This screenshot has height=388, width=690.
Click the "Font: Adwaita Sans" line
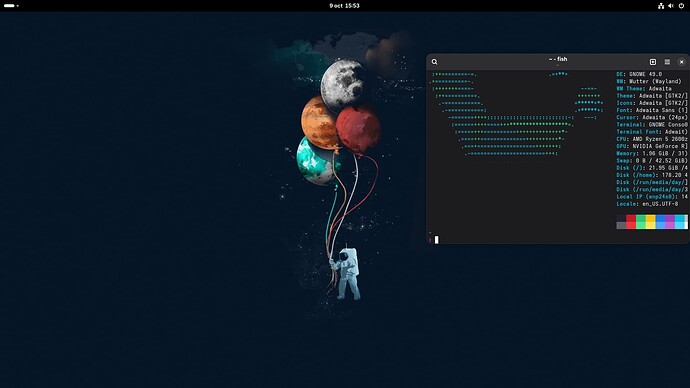(x=652, y=110)
